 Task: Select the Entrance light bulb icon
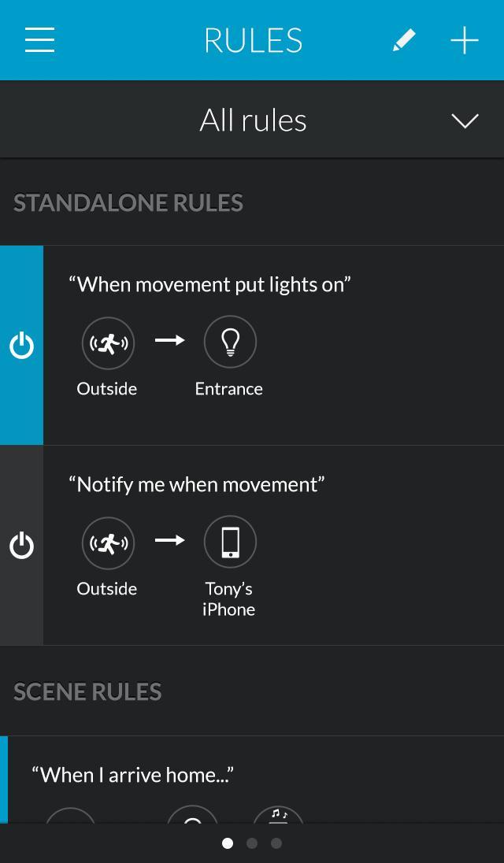click(x=229, y=341)
